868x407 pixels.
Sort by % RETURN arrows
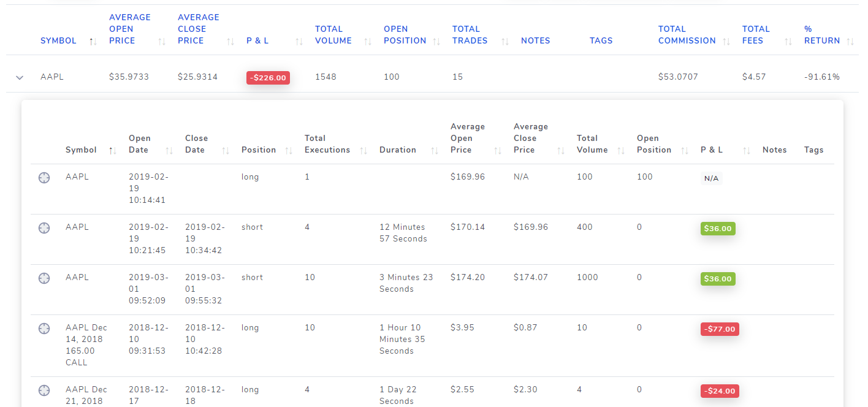coord(850,41)
